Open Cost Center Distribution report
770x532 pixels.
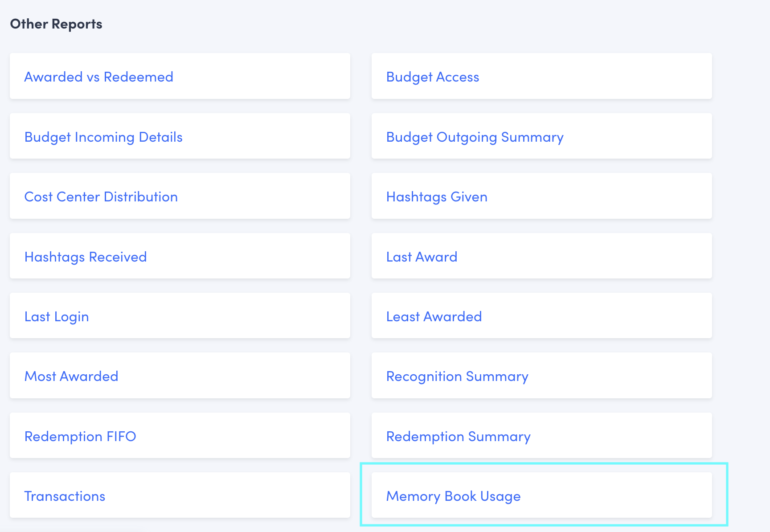coord(101,197)
